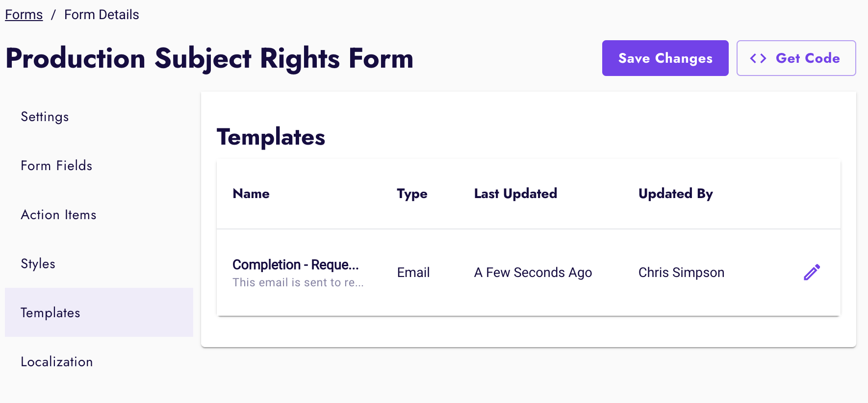Image resolution: width=868 pixels, height=403 pixels.
Task: Click the Email type cell
Action: click(x=413, y=273)
